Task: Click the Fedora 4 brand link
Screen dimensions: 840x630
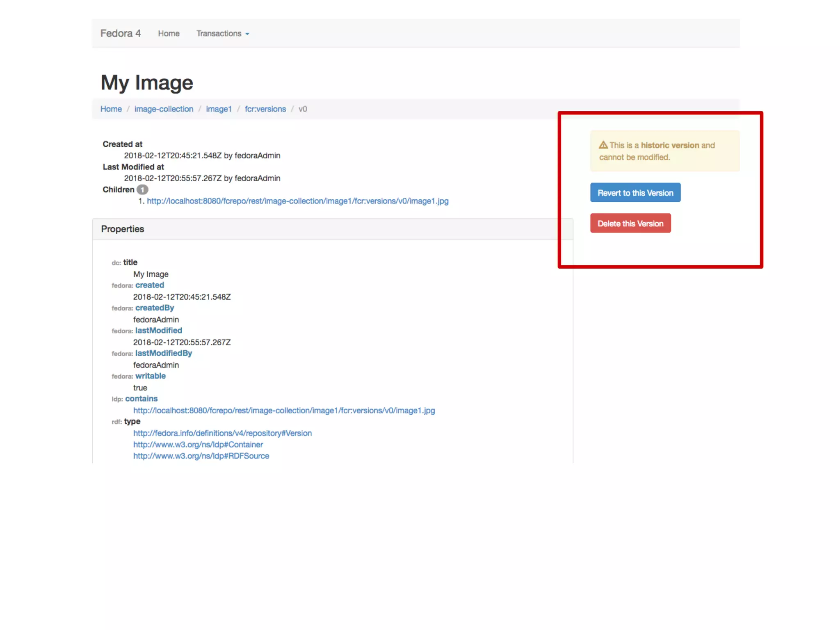Action: click(x=121, y=33)
